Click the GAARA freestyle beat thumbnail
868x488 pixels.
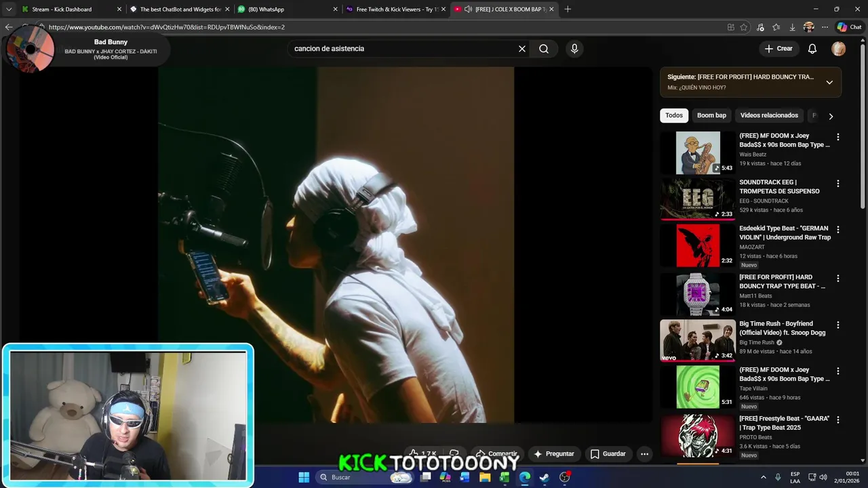point(698,435)
